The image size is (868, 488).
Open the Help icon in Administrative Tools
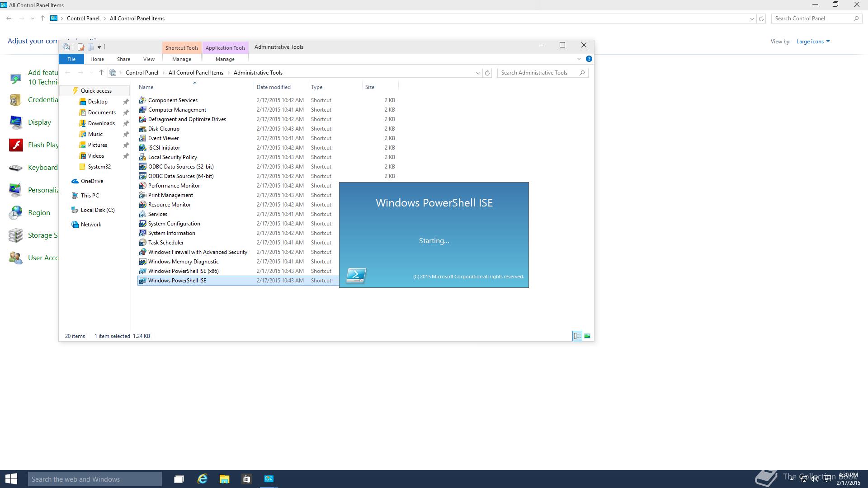point(589,59)
